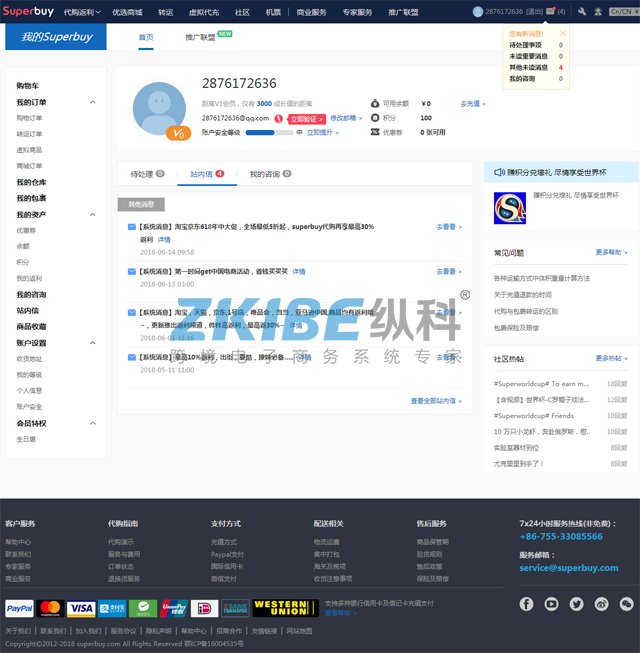Click the coupon ticket icon

click(375, 132)
